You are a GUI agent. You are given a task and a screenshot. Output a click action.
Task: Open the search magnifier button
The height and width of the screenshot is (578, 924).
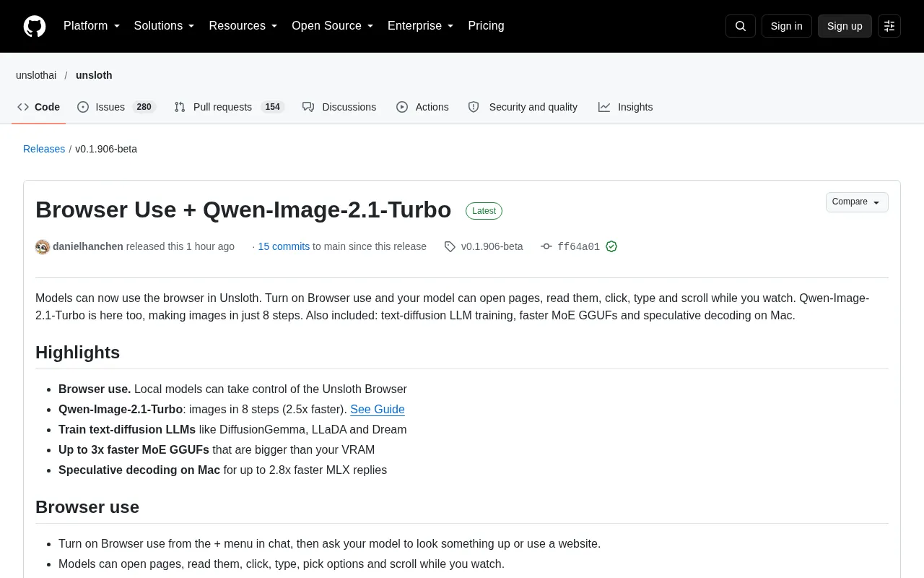741,26
